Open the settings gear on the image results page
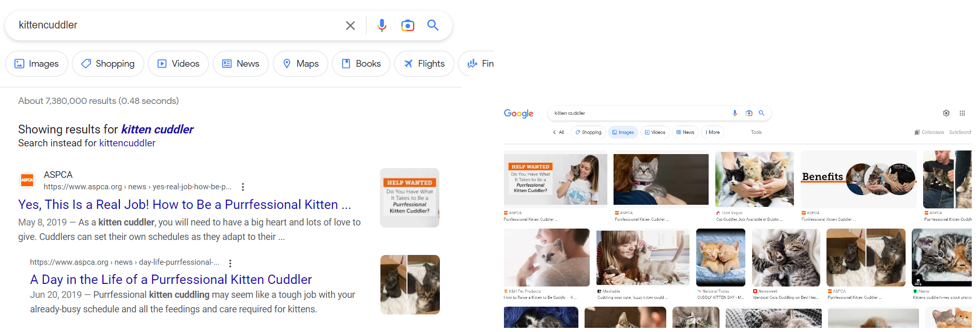Screen dimensions: 980x332 [946, 113]
